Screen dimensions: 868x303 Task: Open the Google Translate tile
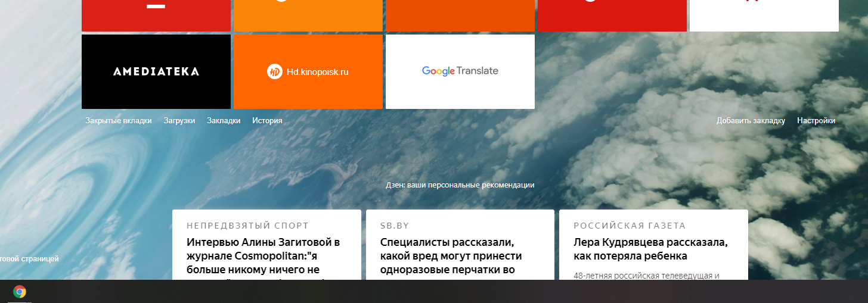pyautogui.click(x=460, y=71)
